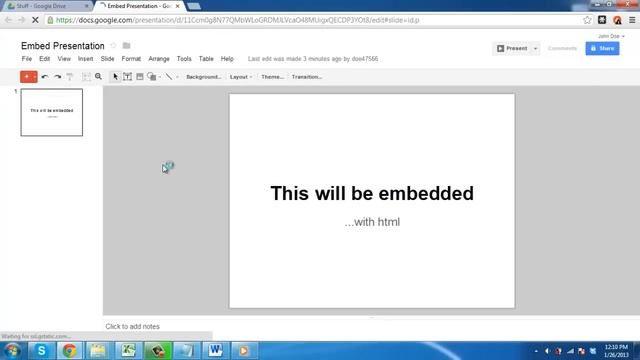Select slide 1 thumbnail in filmstrip
Screen dimensions: 640x360
click(x=52, y=112)
